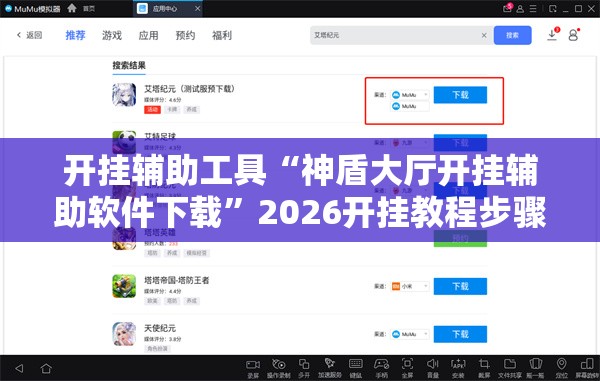Expand the MuMu channel dropdown for 天使纪元
This screenshot has width=600, height=381.
click(x=410, y=334)
